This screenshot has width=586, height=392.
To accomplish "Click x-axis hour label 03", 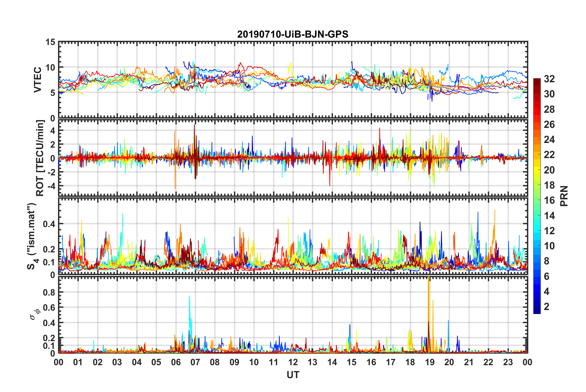I will click(117, 362).
